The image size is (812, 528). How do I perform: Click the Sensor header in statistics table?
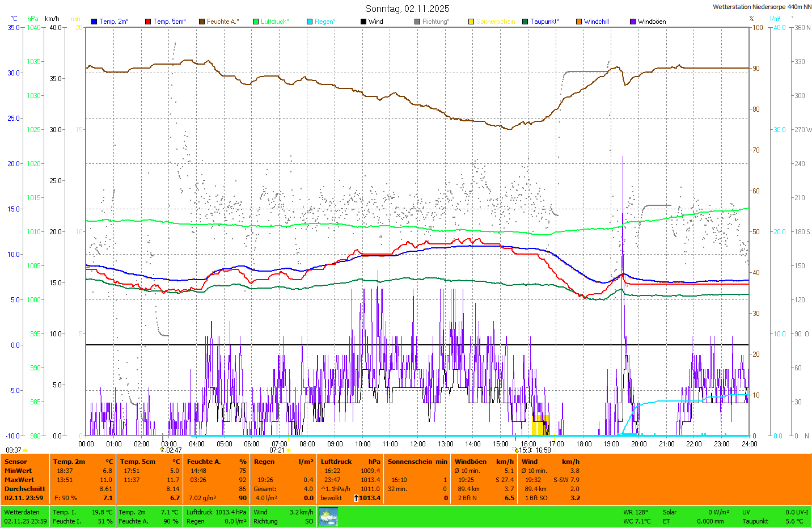[x=16, y=462]
